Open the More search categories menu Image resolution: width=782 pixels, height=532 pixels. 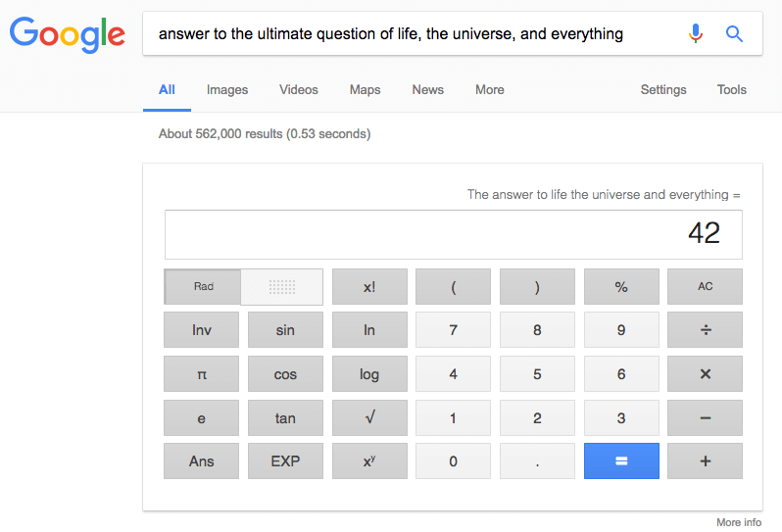click(x=489, y=89)
